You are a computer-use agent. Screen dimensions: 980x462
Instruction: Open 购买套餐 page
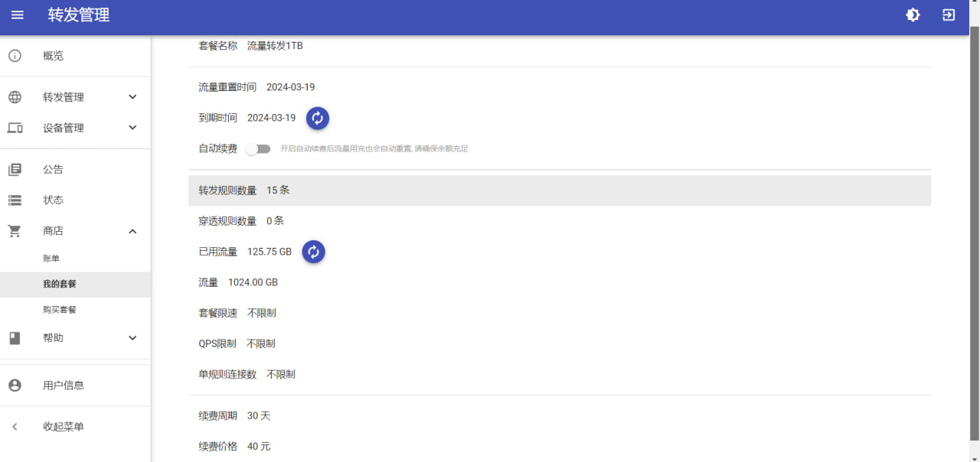pyautogui.click(x=60, y=310)
